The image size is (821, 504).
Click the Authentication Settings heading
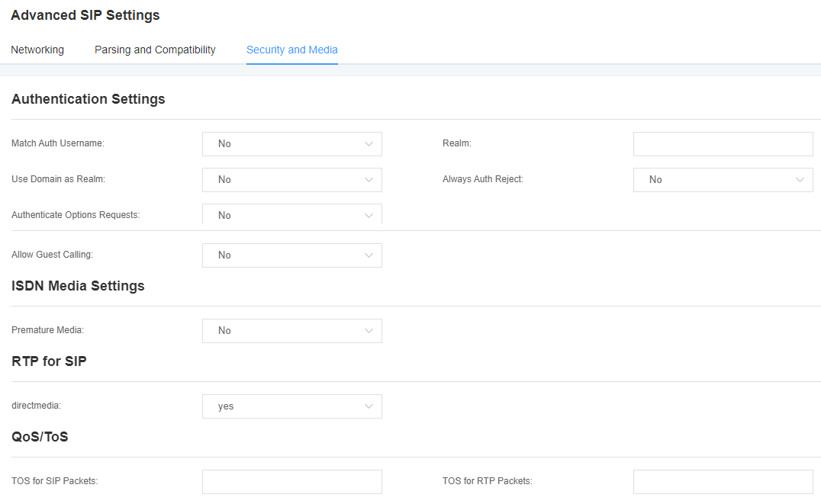(x=89, y=99)
